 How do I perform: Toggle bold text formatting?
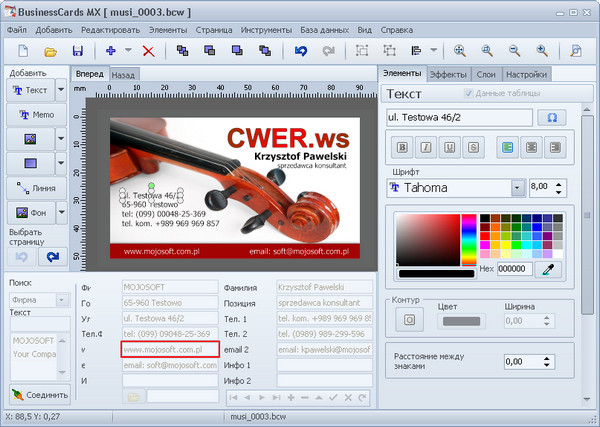click(403, 148)
